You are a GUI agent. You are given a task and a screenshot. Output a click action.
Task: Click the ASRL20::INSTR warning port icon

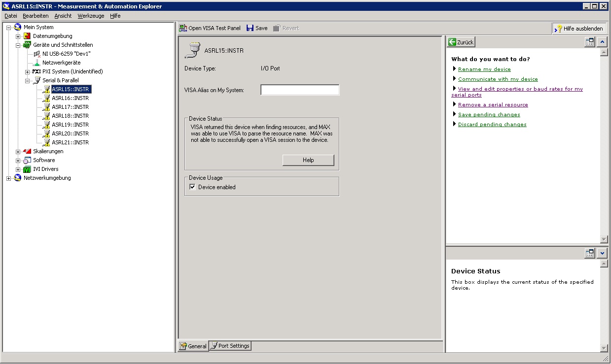point(46,133)
